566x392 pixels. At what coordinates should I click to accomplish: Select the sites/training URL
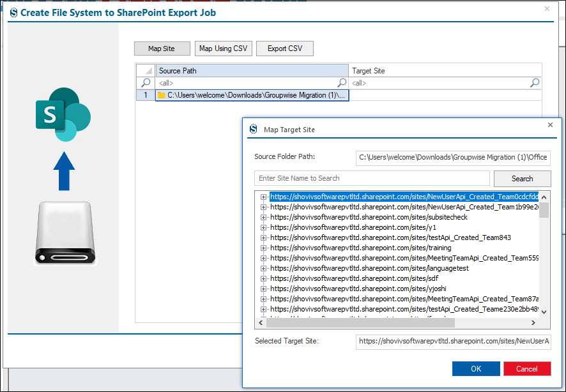coord(361,248)
